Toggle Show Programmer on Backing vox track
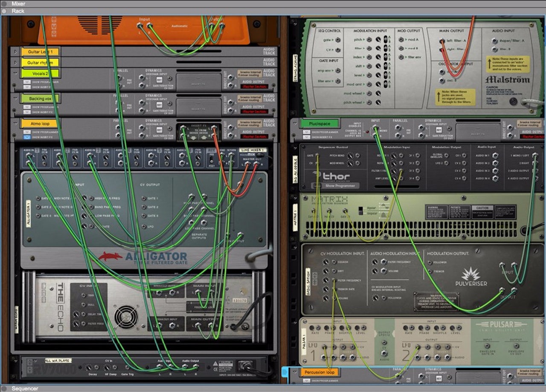The height and width of the screenshot is (392, 546). [x=27, y=107]
